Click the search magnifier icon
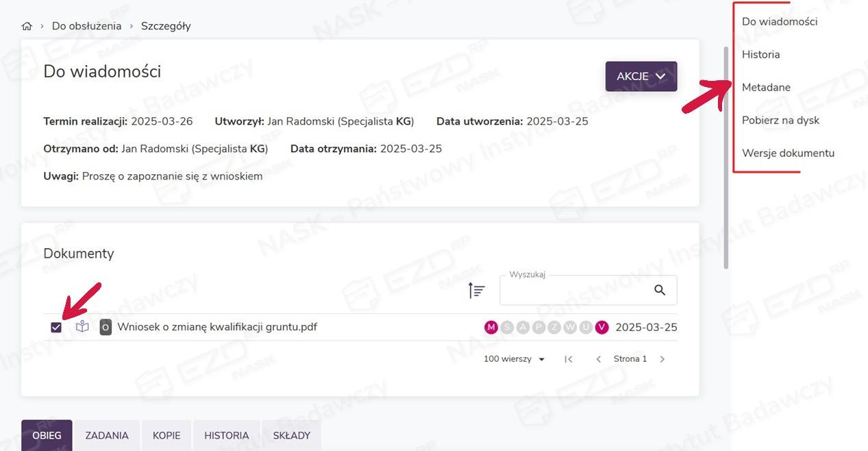 [659, 291]
